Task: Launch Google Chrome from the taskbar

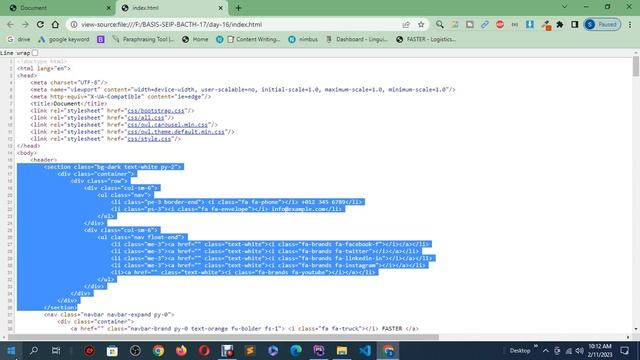Action: (158, 351)
